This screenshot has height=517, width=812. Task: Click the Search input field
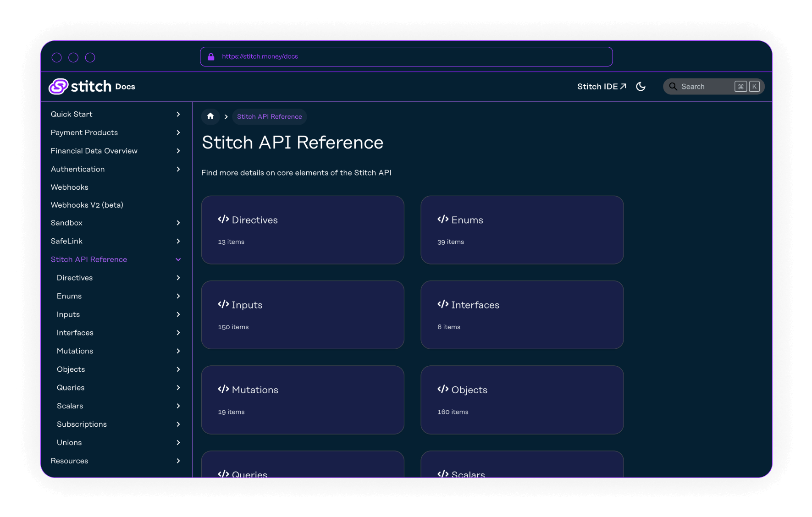pos(706,87)
